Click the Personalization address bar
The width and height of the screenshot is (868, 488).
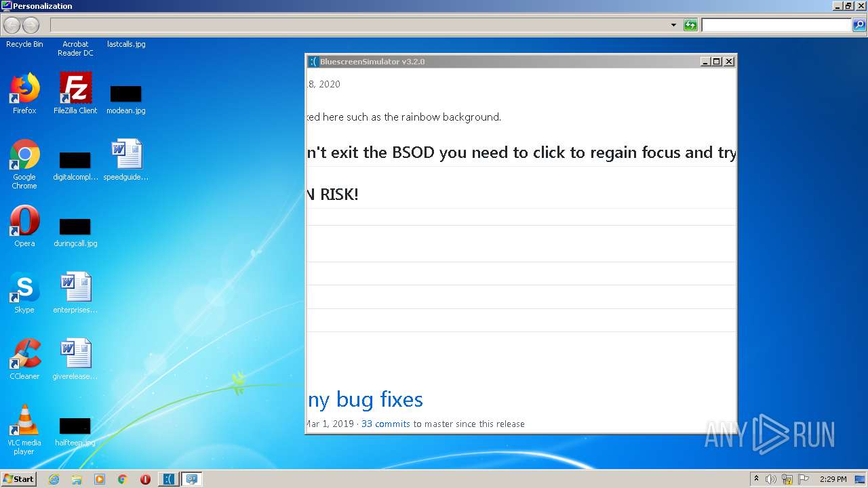[x=359, y=26]
